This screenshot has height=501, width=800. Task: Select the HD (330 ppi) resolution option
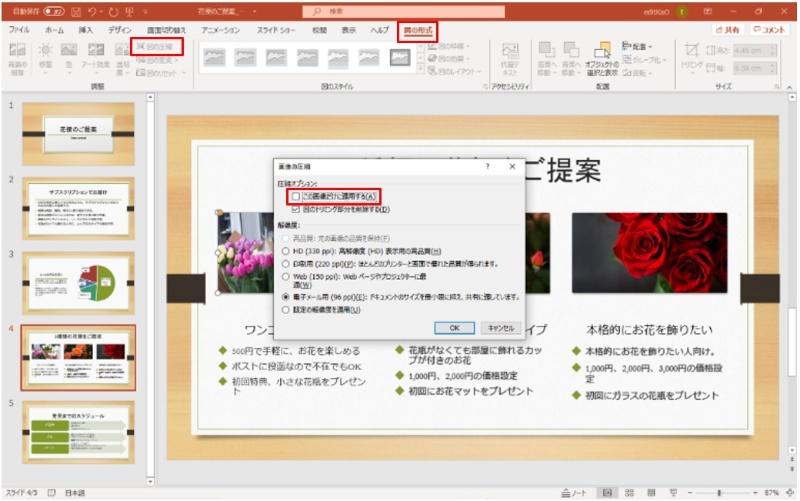[286, 251]
